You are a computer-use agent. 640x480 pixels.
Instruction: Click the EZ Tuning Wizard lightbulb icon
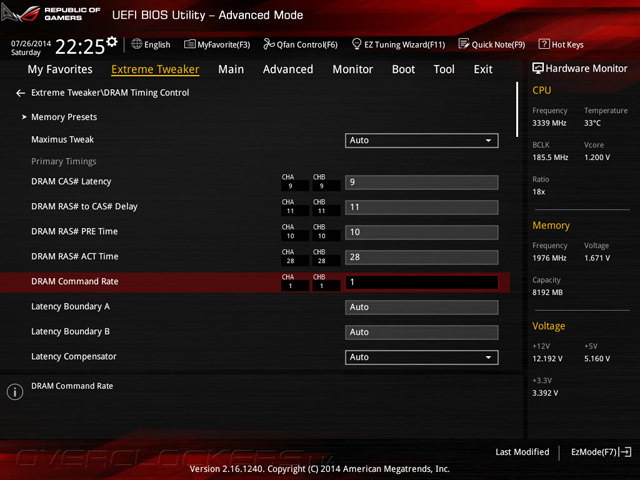(x=356, y=44)
